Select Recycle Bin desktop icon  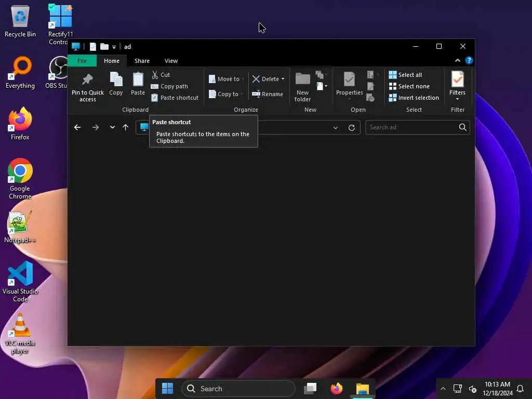click(x=20, y=21)
